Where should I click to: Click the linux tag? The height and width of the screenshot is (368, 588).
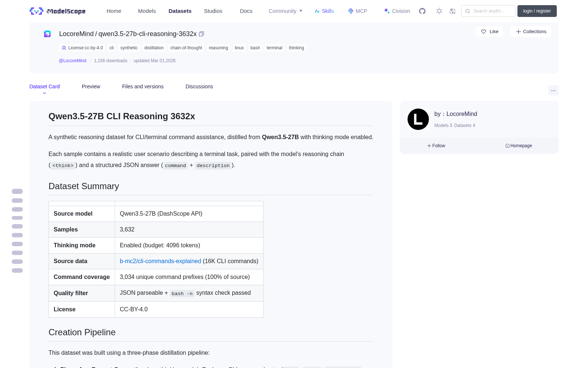(x=239, y=48)
